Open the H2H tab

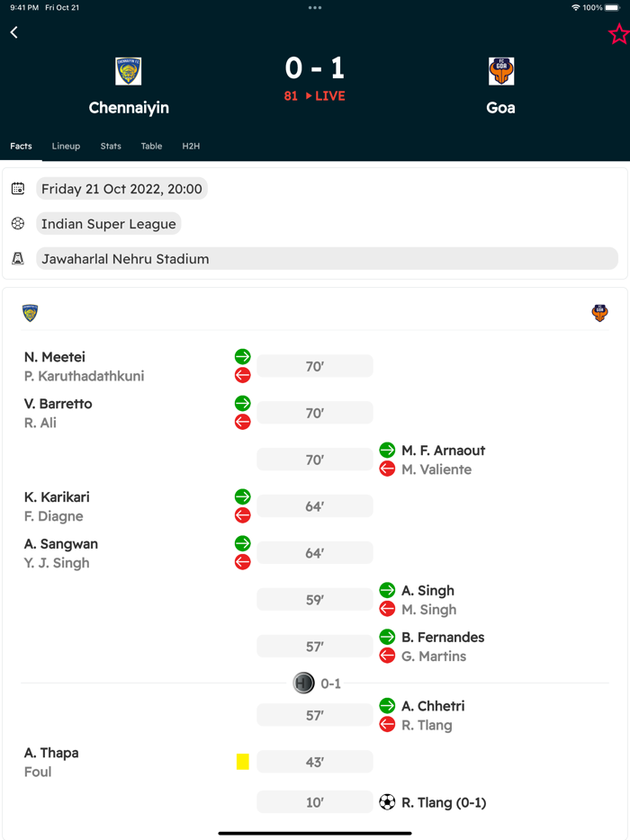pyautogui.click(x=191, y=146)
